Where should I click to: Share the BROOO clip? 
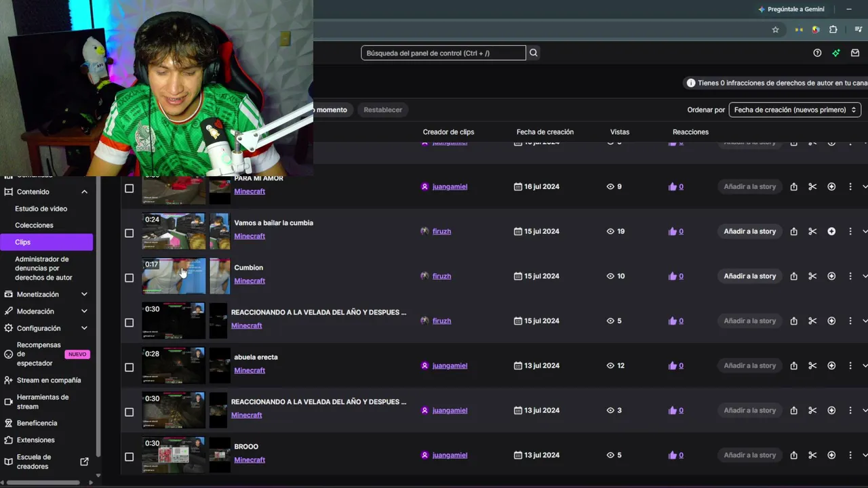(793, 455)
